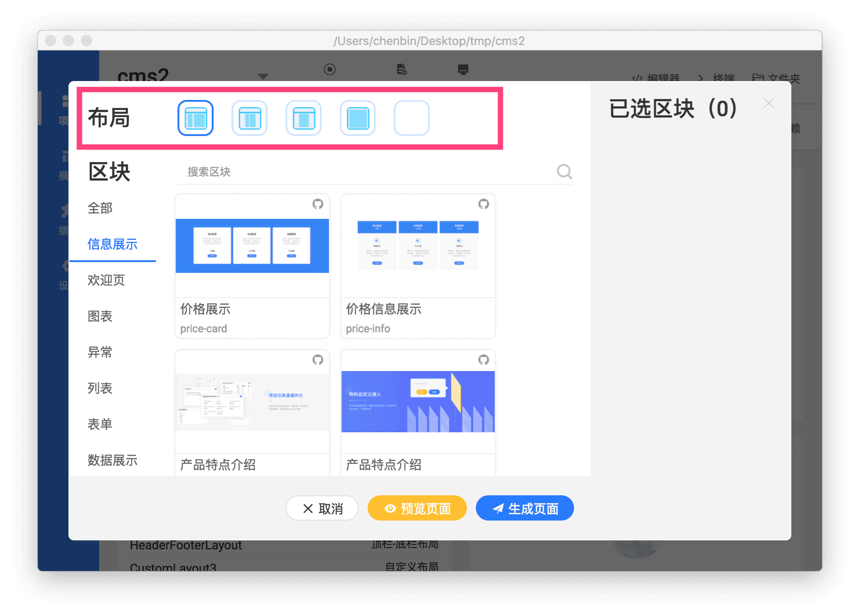This screenshot has width=860, height=616.
Task: Click the window title path text
Action: [x=429, y=41]
